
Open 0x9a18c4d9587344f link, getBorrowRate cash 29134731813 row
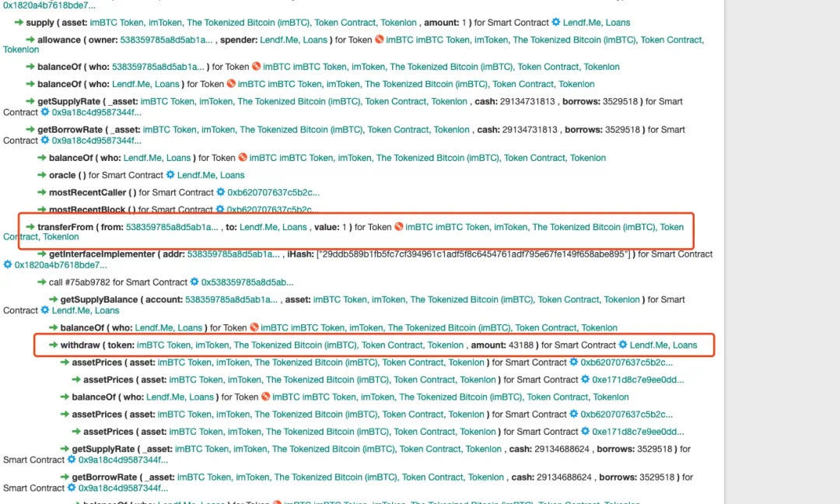pos(96,141)
